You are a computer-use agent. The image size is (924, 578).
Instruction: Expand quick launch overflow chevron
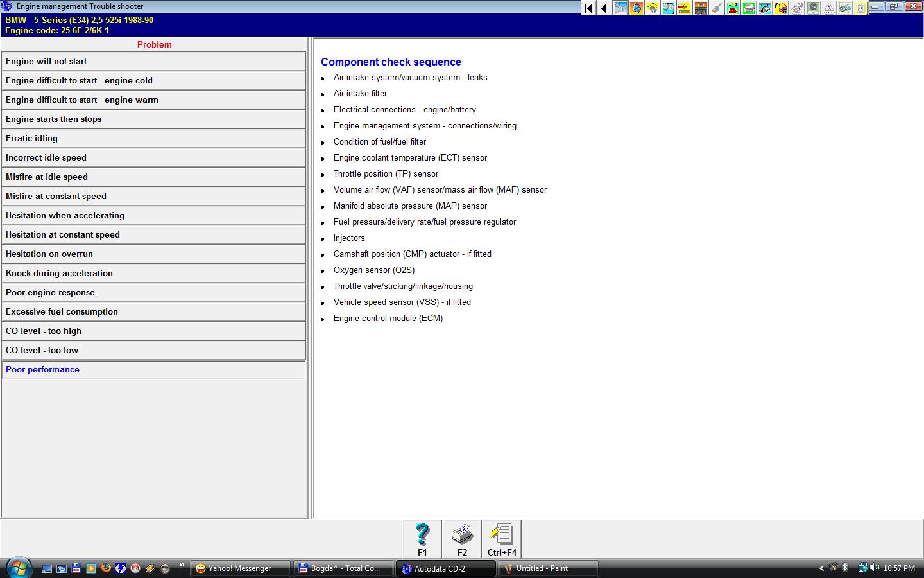coord(182,565)
